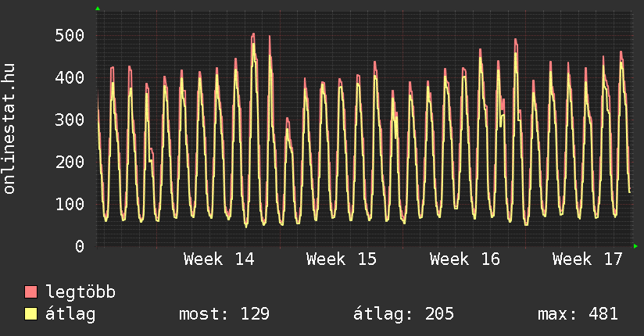Click the 0 y-axis value
This screenshot has height=336, width=644.
click(x=79, y=246)
